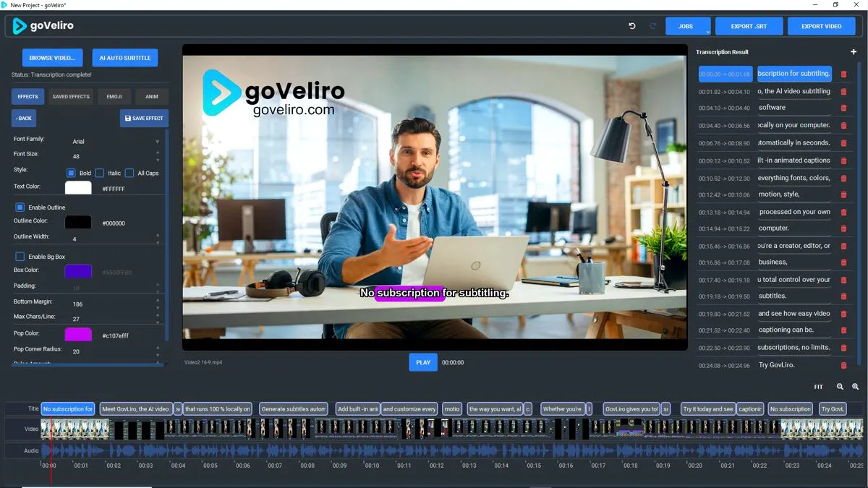This screenshot has width=868, height=488.
Task: Delete the 'utomatically in seconds.' row
Action: (843, 143)
